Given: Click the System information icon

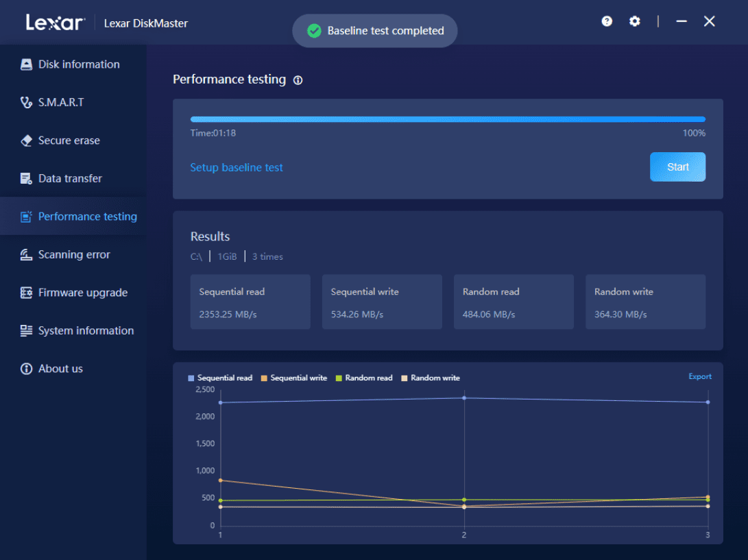Looking at the screenshot, I should coord(26,330).
